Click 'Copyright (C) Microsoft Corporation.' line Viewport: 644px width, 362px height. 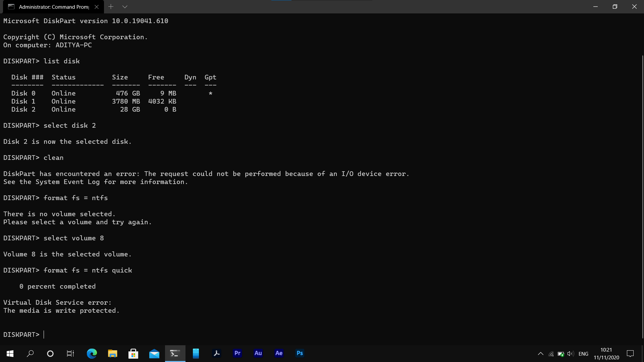(75, 37)
